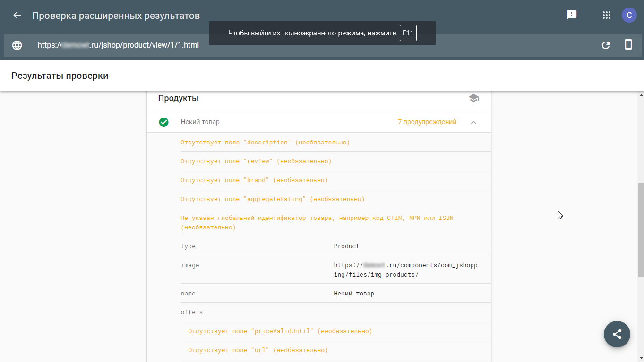The image size is (644, 362).
Task: Click the tested URL field
Action: 118,45
